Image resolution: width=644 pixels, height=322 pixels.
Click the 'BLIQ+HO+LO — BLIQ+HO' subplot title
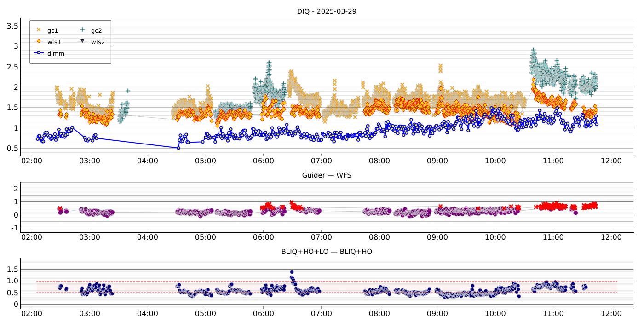click(x=327, y=252)
